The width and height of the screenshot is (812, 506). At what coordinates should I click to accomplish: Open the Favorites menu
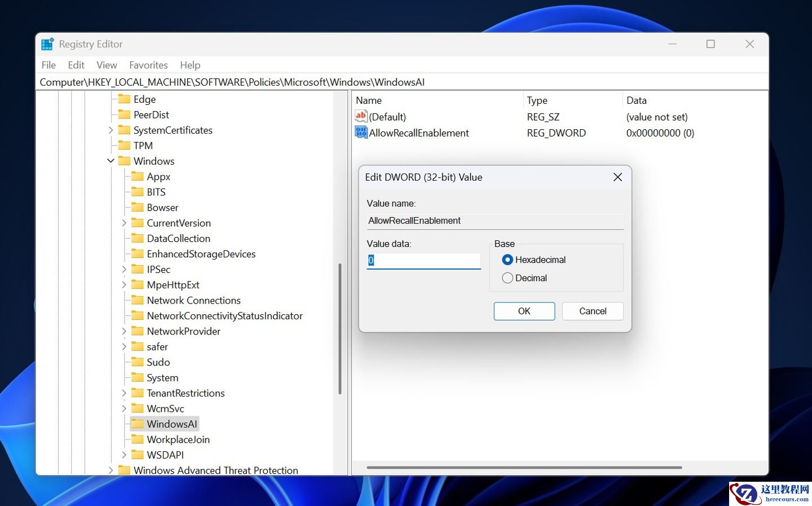point(148,65)
